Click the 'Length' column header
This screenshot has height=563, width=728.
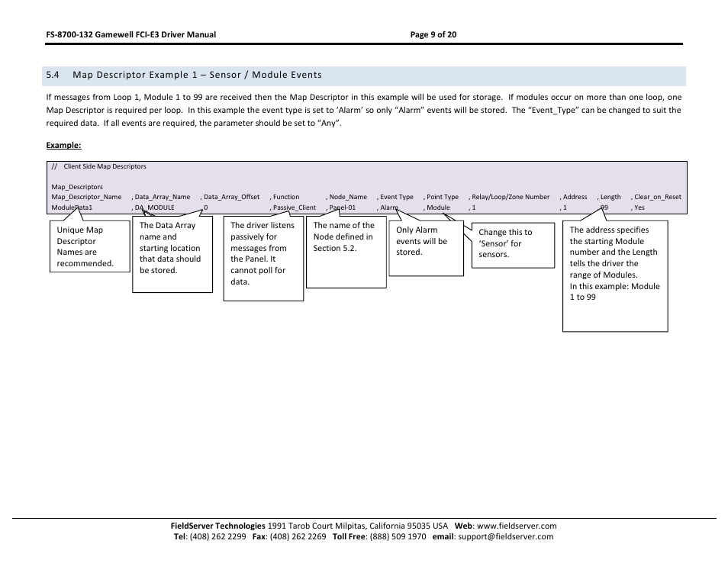pyautogui.click(x=610, y=197)
